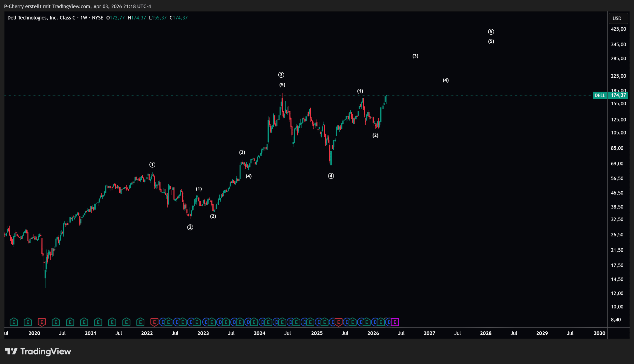Click the 425,00 price scale label
This screenshot has width=634, height=364.
tap(618, 29)
